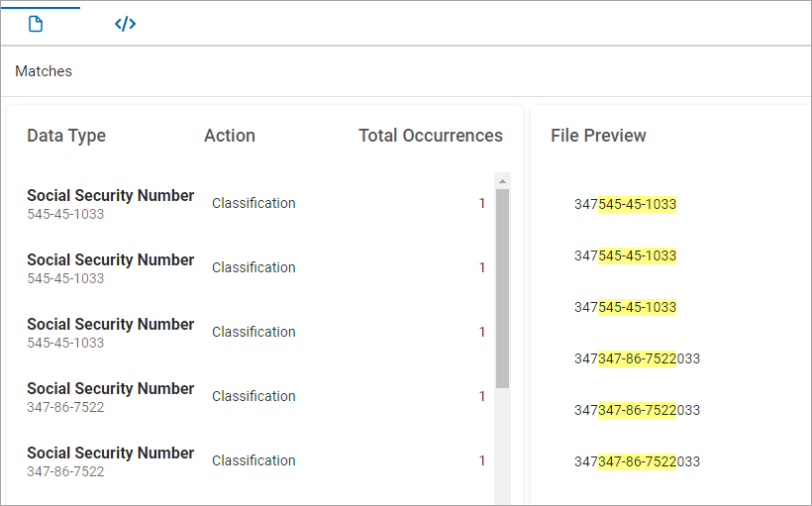
Task: Select the Matches section label
Action: click(44, 71)
